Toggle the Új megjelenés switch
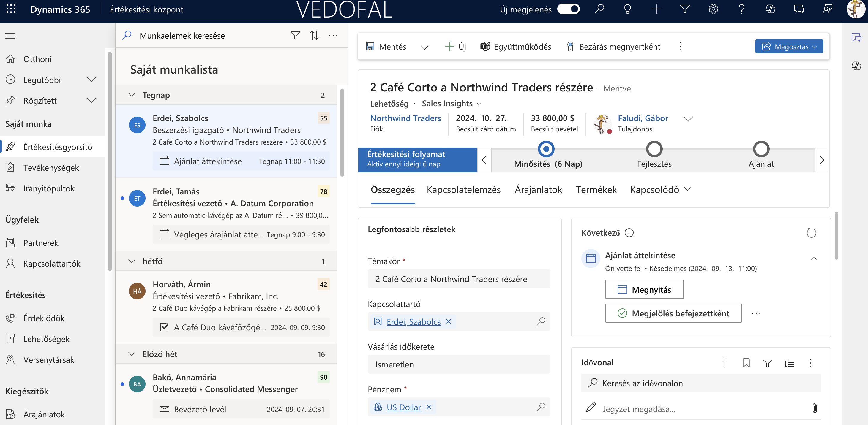 568,9
